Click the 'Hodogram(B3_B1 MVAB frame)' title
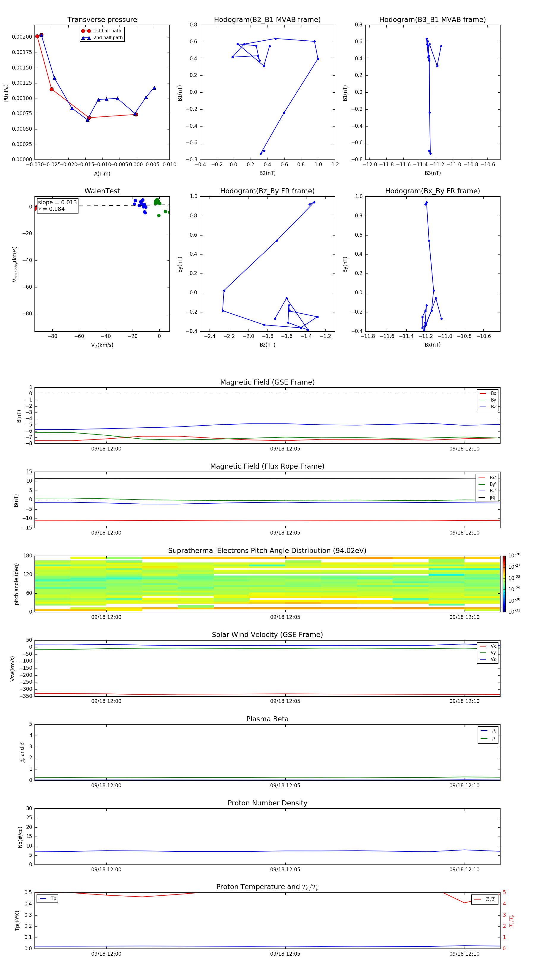535x980 pixels. coord(432,20)
